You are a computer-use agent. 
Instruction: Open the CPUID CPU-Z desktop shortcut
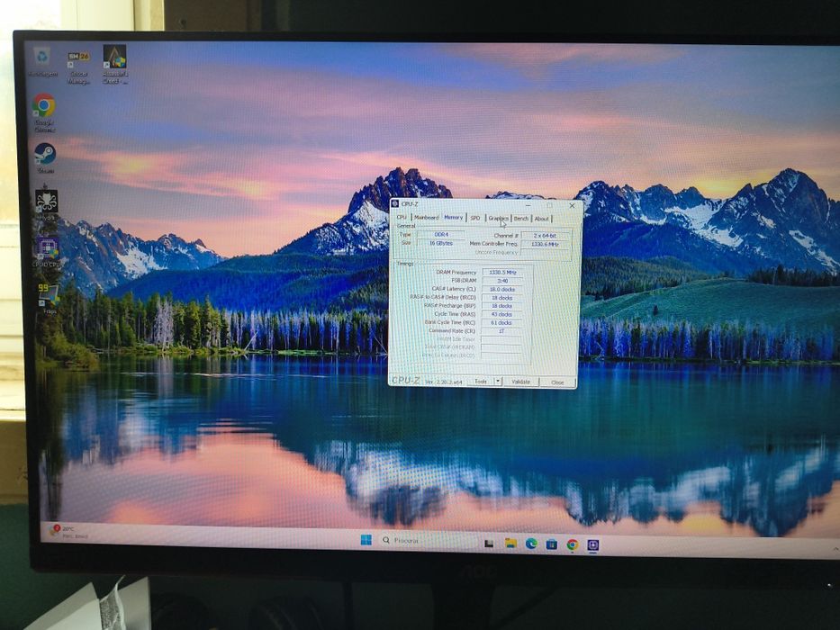(x=47, y=252)
